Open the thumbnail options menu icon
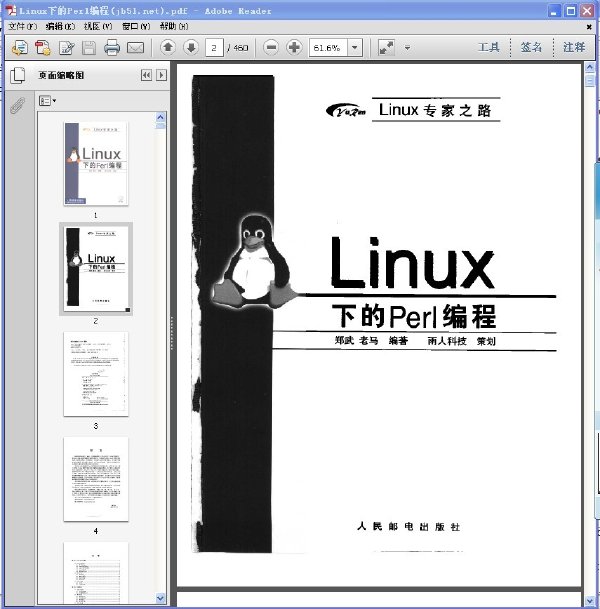Viewport: 600px width, 609px height. click(47, 101)
